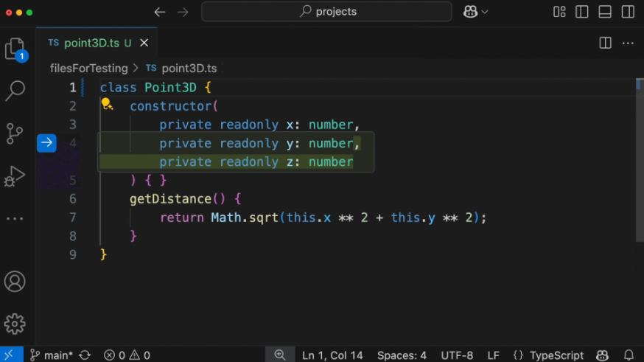This screenshot has height=362, width=644.
Task: Open notifications bell icon
Action: 629,355
